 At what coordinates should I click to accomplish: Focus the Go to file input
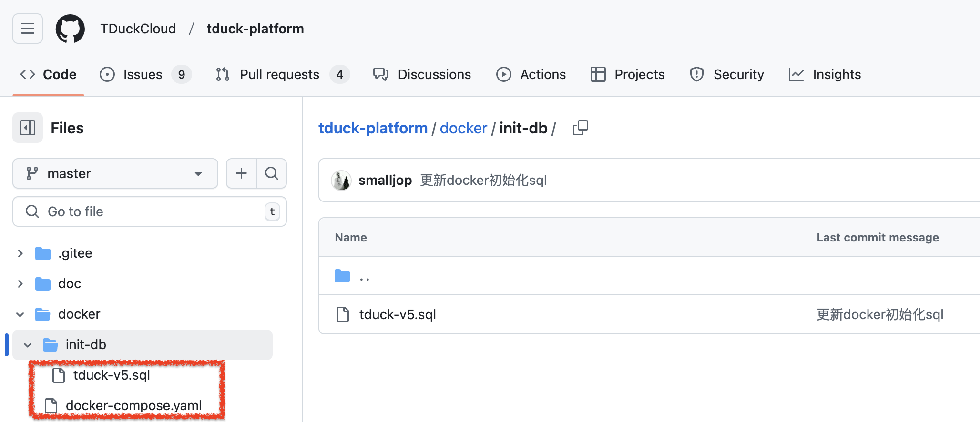click(150, 211)
